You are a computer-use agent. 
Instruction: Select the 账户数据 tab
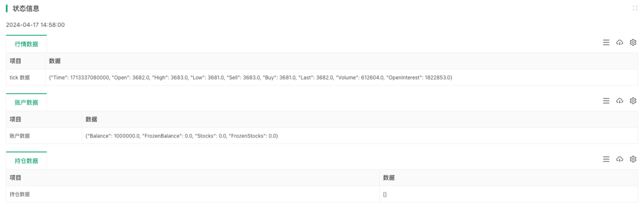[26, 102]
